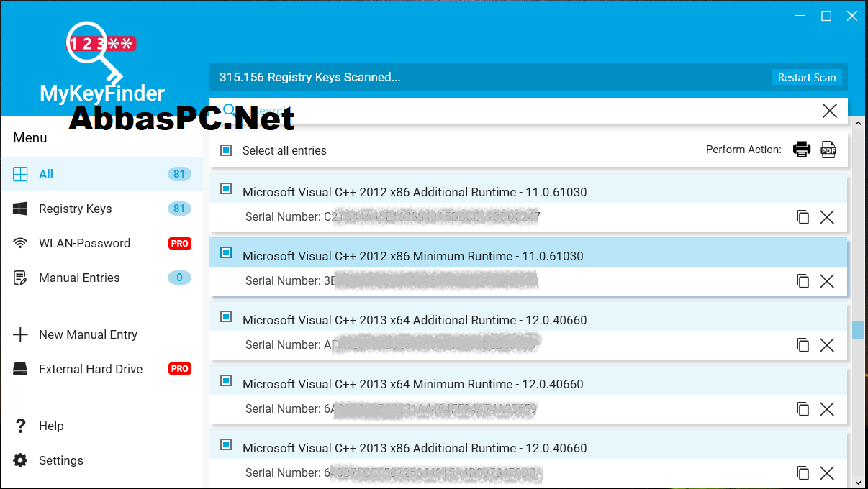Viewport: 868px width, 489px height.
Task: Open Registry Keys category
Action: pos(101,209)
